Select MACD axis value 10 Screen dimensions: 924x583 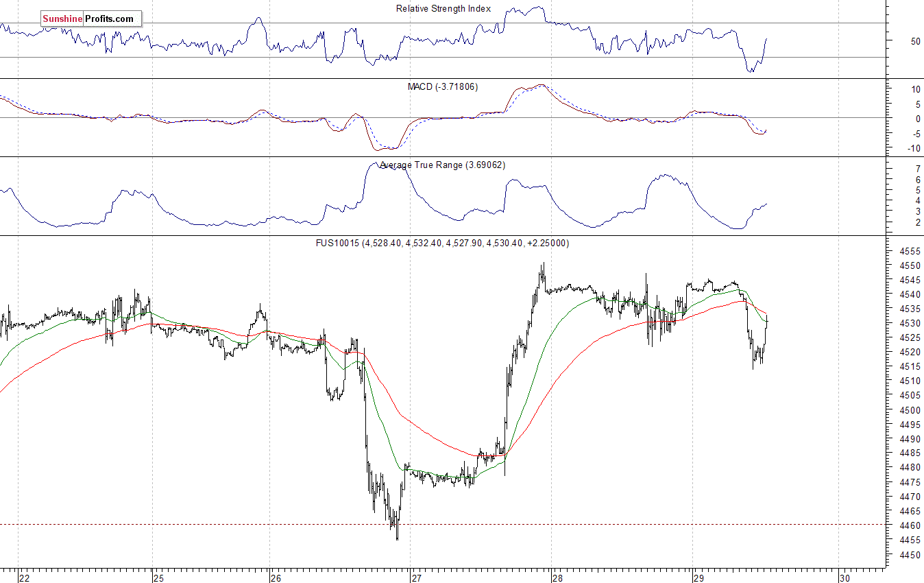915,90
